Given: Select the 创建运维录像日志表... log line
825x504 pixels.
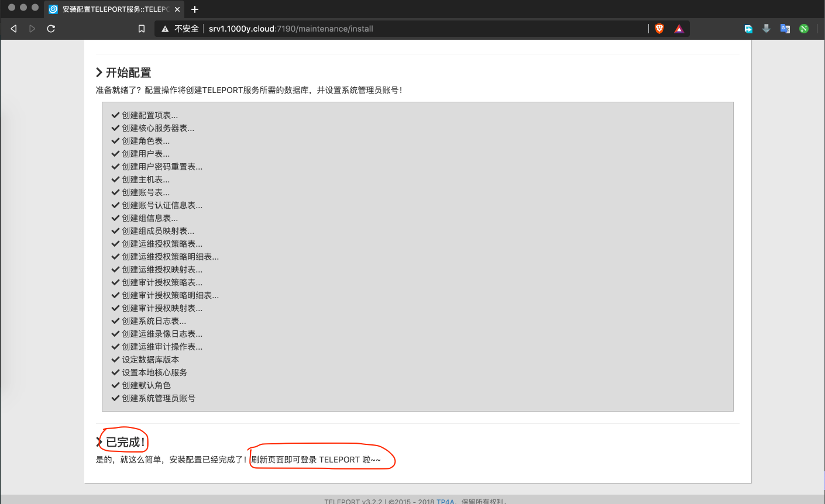Looking at the screenshot, I should [157, 334].
